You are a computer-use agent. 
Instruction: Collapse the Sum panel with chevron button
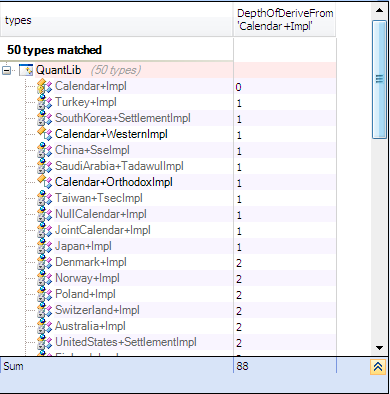(378, 367)
